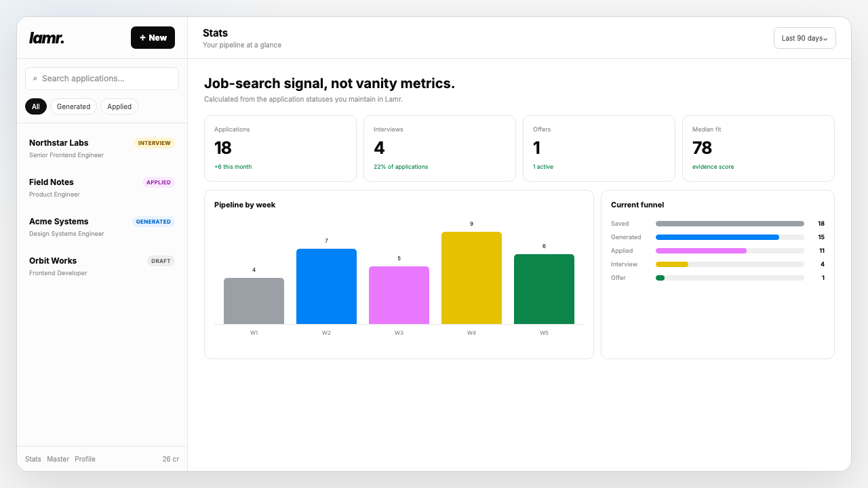Focus the Search applications field
Viewport: 868px width, 488px height.
[x=102, y=79]
